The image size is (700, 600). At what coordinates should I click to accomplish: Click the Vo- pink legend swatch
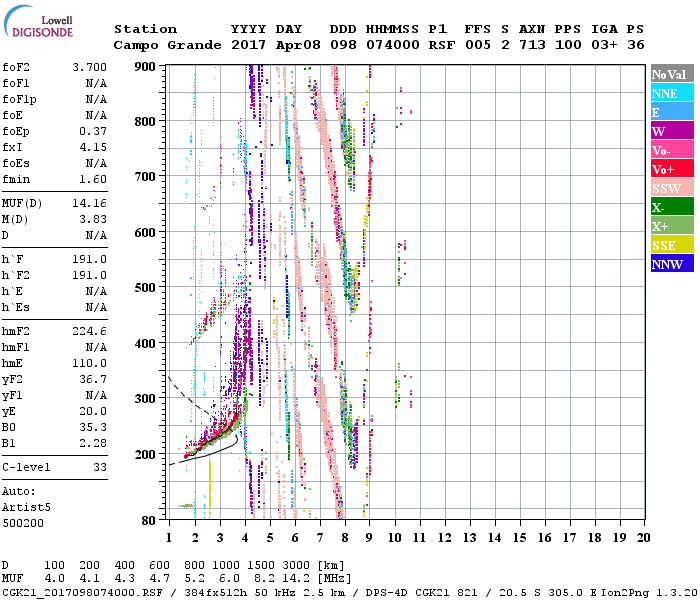point(671,150)
